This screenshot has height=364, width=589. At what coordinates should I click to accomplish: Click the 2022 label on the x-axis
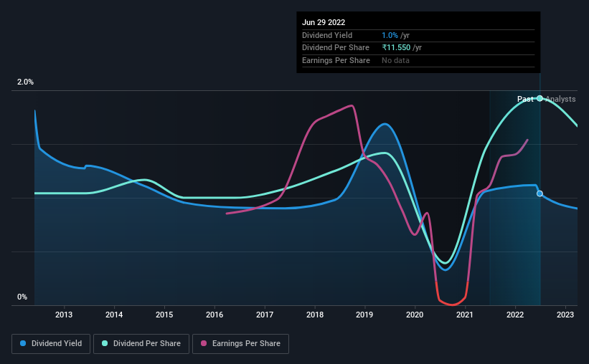(x=515, y=315)
